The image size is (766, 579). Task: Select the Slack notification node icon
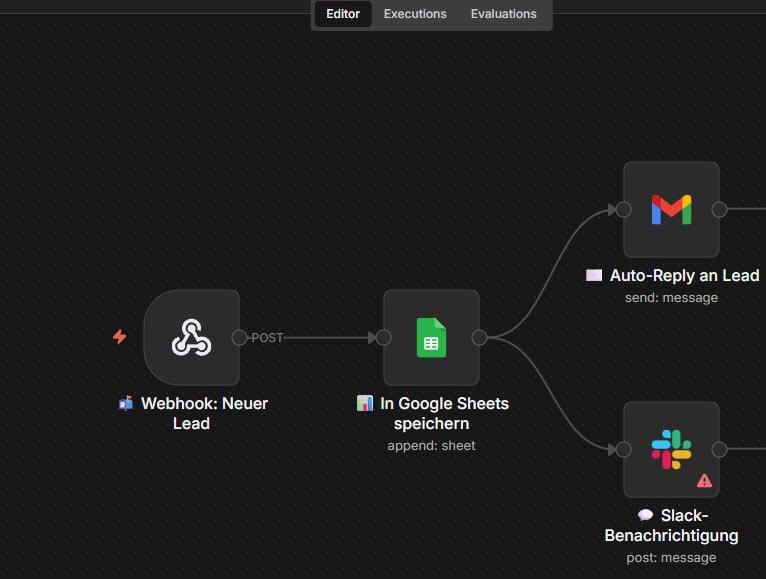tap(671, 450)
